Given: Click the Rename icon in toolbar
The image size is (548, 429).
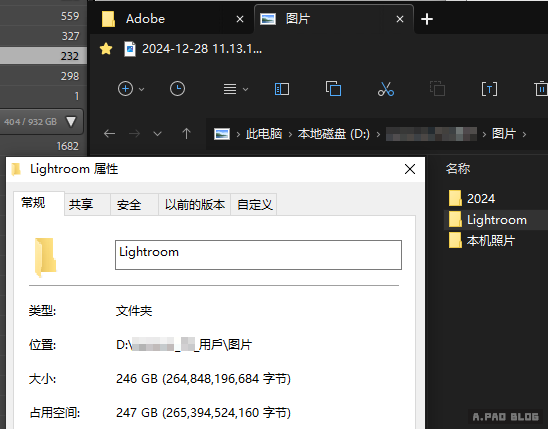Looking at the screenshot, I should coord(489,89).
